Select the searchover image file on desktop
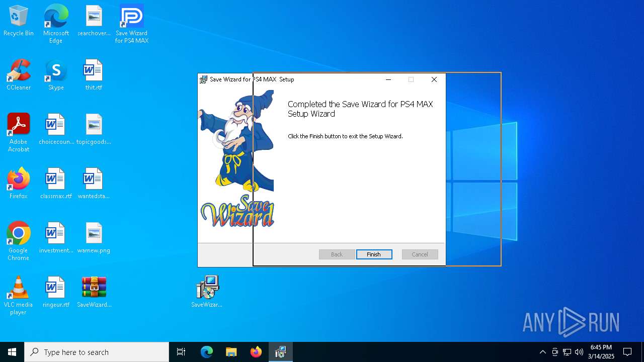Viewport: 644px width, 362px height. [94, 21]
